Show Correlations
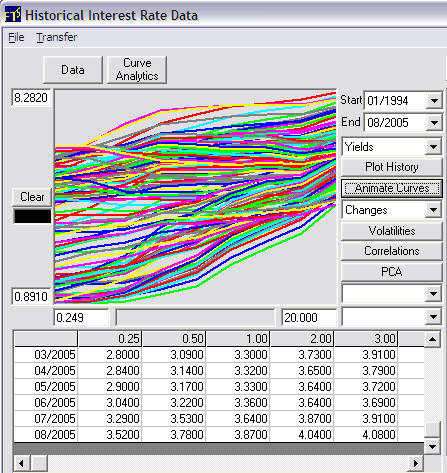This screenshot has width=447, height=473. click(x=392, y=251)
